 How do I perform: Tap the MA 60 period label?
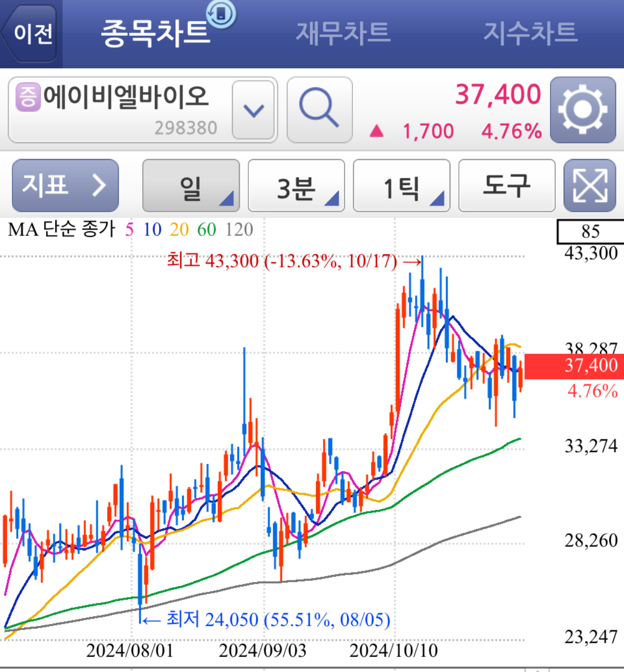click(206, 229)
